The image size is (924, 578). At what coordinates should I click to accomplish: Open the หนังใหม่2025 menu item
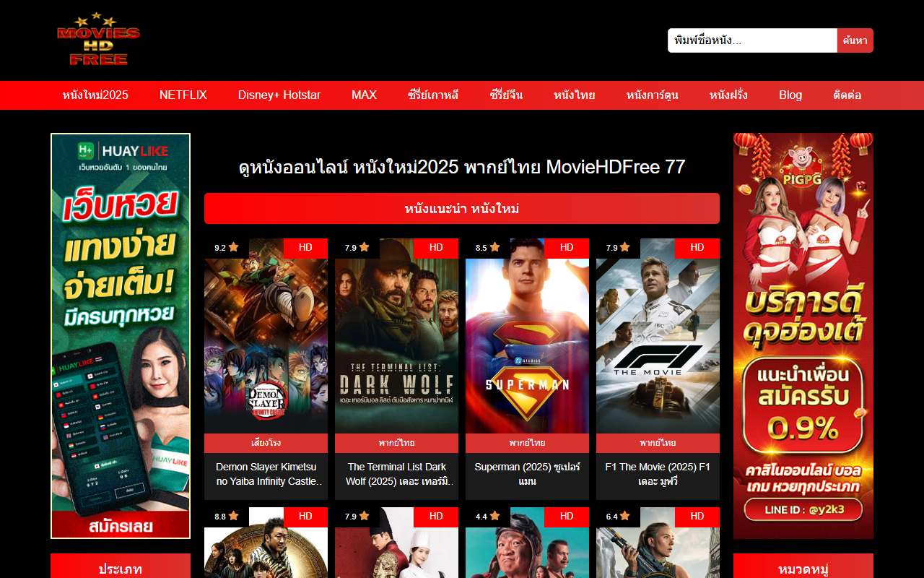click(x=95, y=95)
